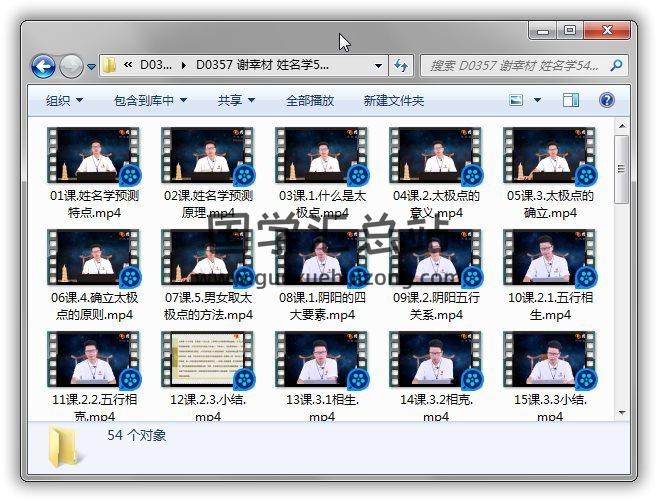The height and width of the screenshot is (502, 658).
Task: Expand the recent locations dropdown arrow
Action: point(91,67)
